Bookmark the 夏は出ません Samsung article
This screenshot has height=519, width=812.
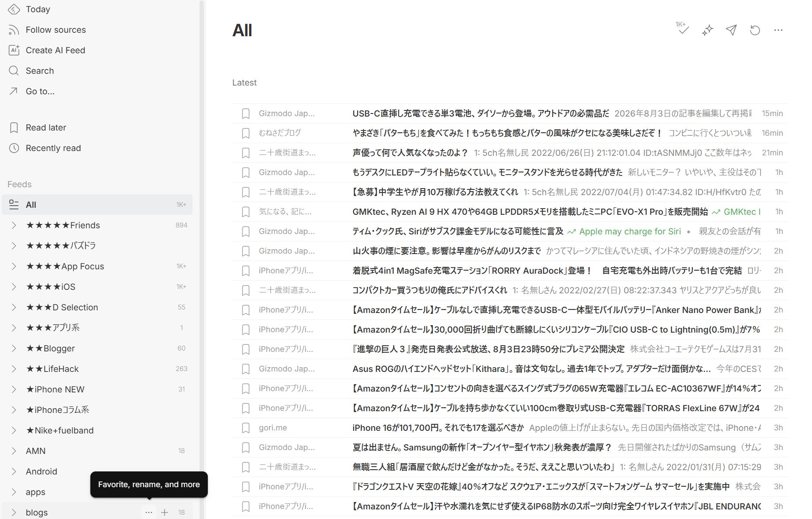[x=246, y=447]
